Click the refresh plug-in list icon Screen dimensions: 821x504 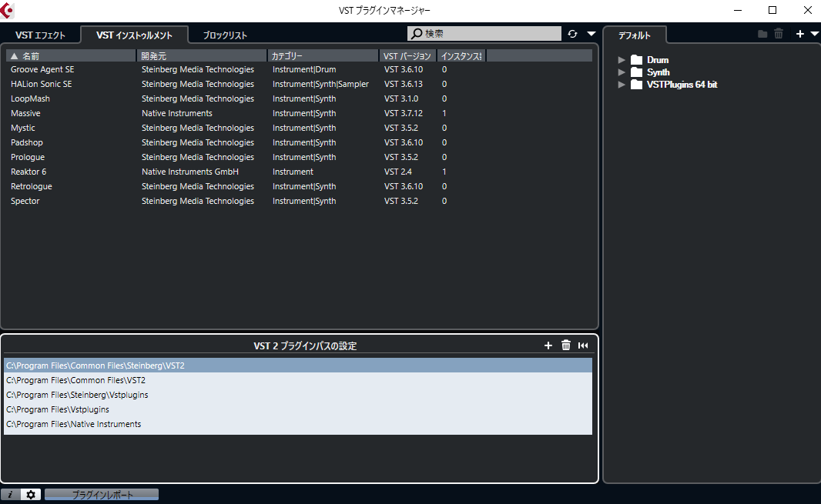(572, 34)
